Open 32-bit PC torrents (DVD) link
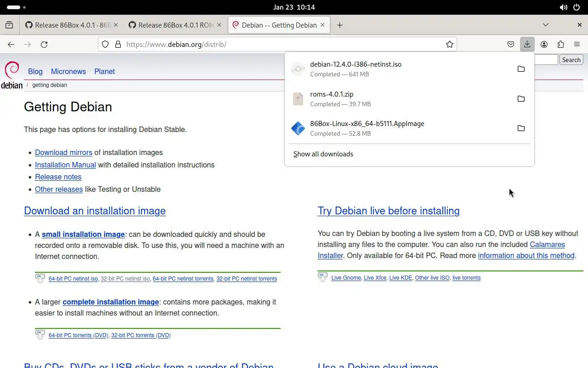The width and height of the screenshot is (588, 368). [141, 335]
